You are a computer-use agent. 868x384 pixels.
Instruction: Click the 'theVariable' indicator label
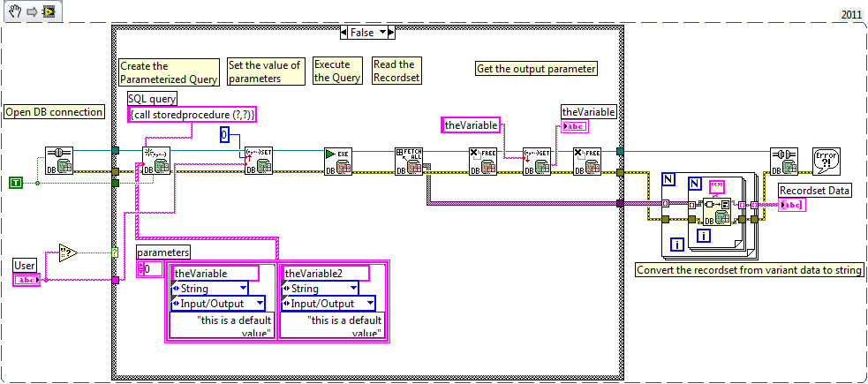(588, 112)
